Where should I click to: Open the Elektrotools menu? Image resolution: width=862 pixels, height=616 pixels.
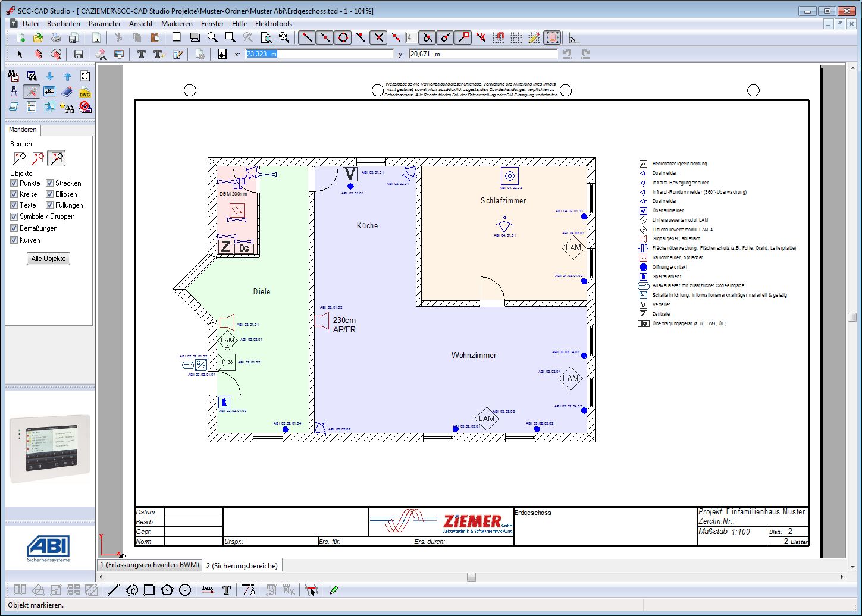[274, 24]
